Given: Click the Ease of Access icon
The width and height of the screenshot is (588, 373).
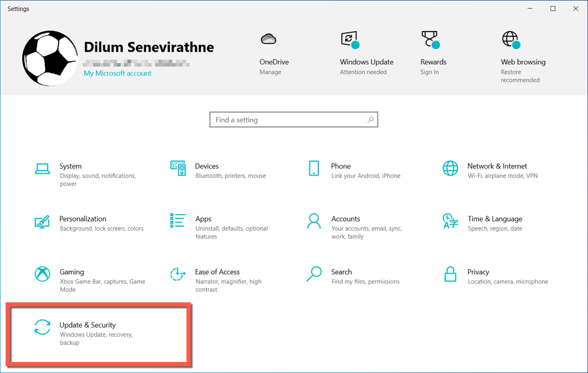Looking at the screenshot, I should [x=178, y=274].
